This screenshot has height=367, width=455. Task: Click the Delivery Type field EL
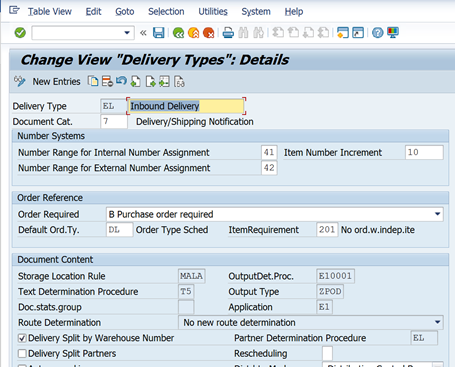click(113, 106)
